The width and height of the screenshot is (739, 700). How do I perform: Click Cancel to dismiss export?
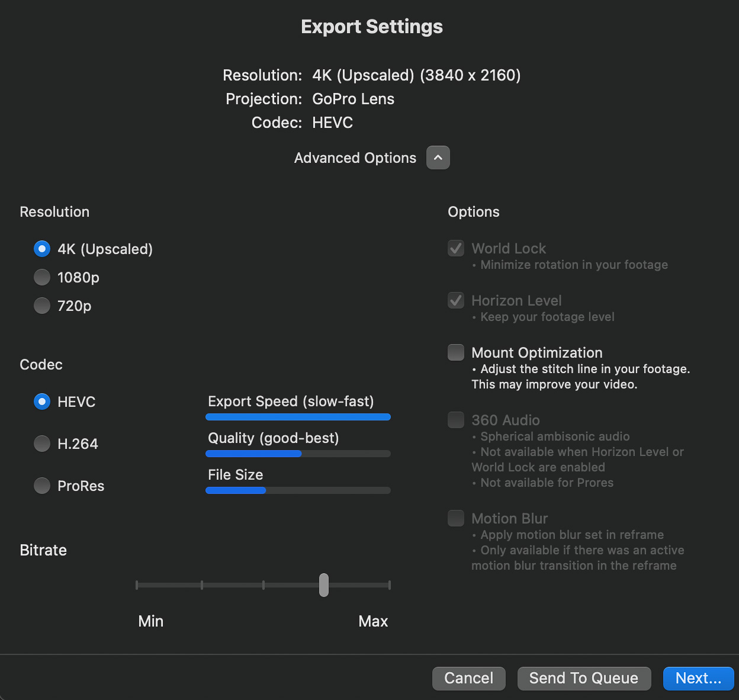click(468, 678)
